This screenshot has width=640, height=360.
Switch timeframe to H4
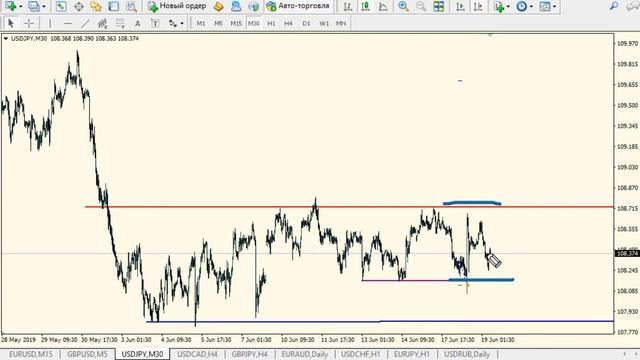pos(288,23)
